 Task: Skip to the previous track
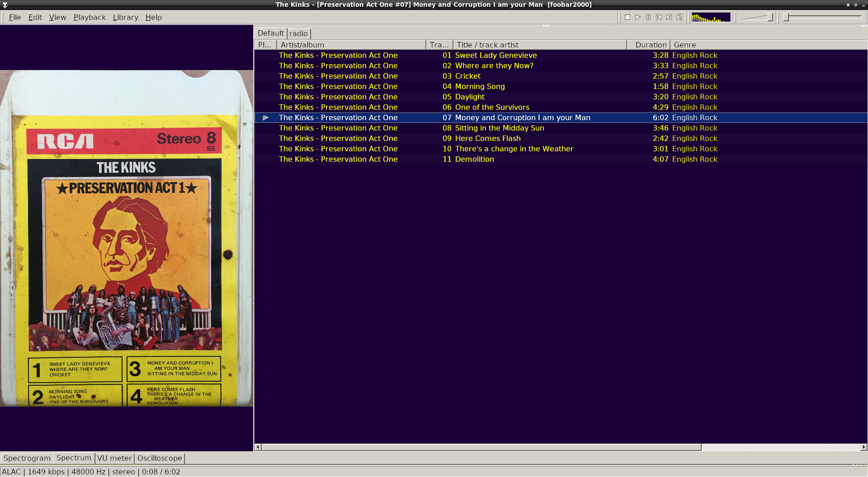(659, 17)
